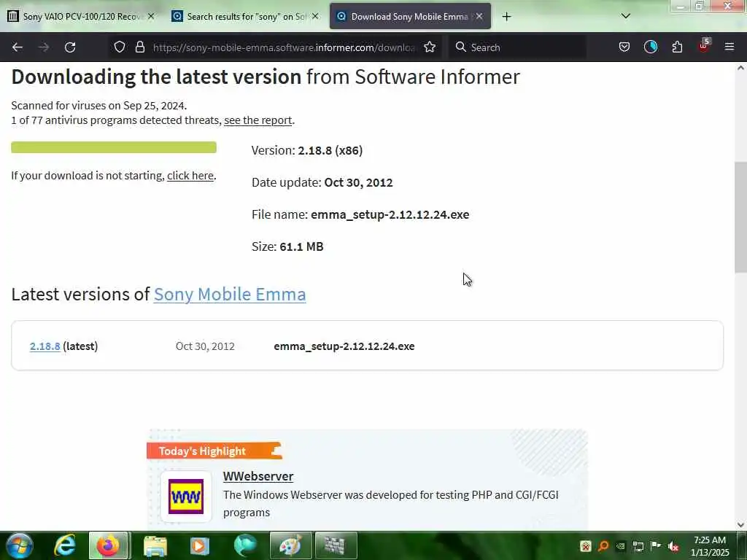Open the Pocket save icon

(624, 47)
